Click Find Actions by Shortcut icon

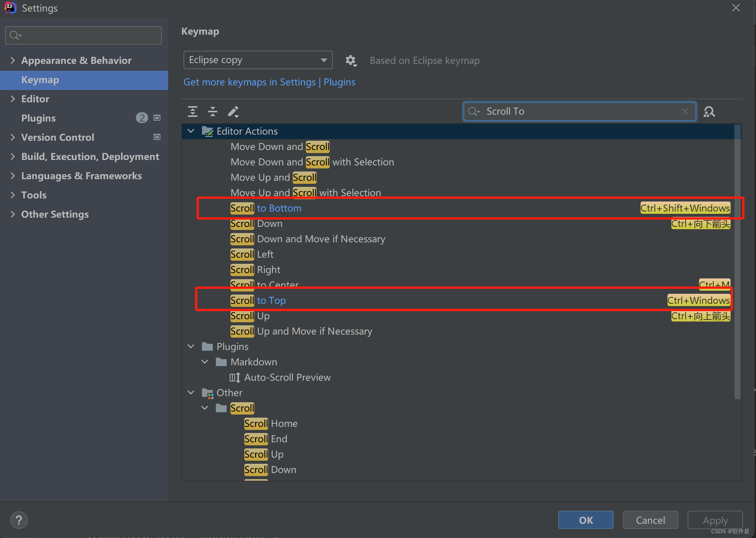(709, 112)
